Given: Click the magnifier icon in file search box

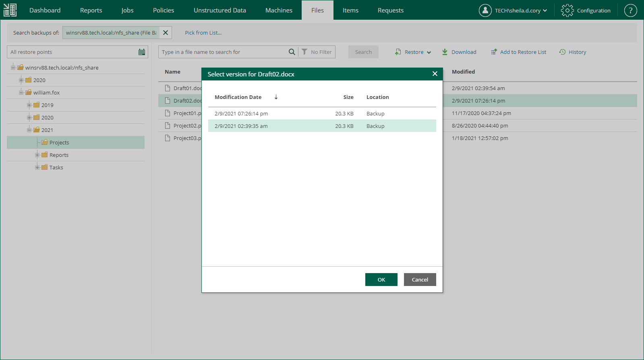Looking at the screenshot, I should 292,52.
